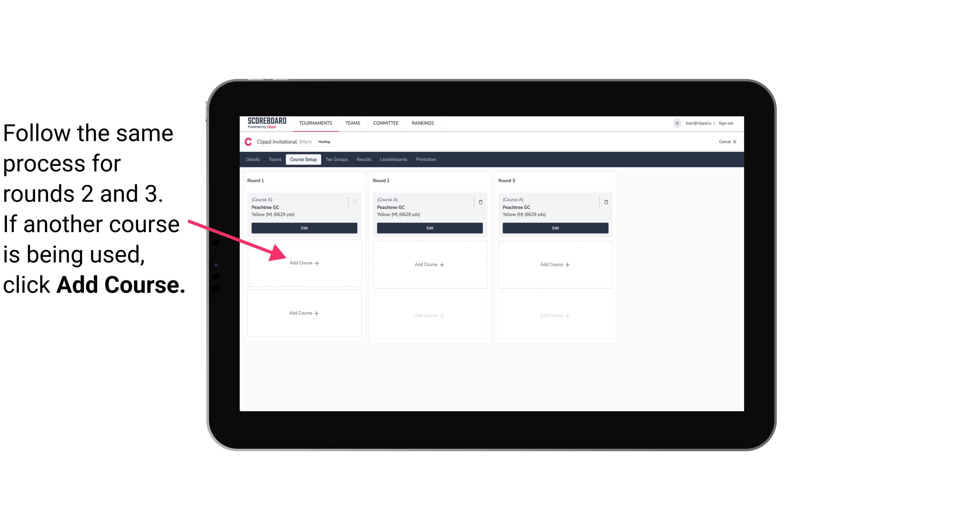Viewport: 980px width, 527px height.
Task: Click the second Add Course in Round 1
Action: (x=303, y=313)
